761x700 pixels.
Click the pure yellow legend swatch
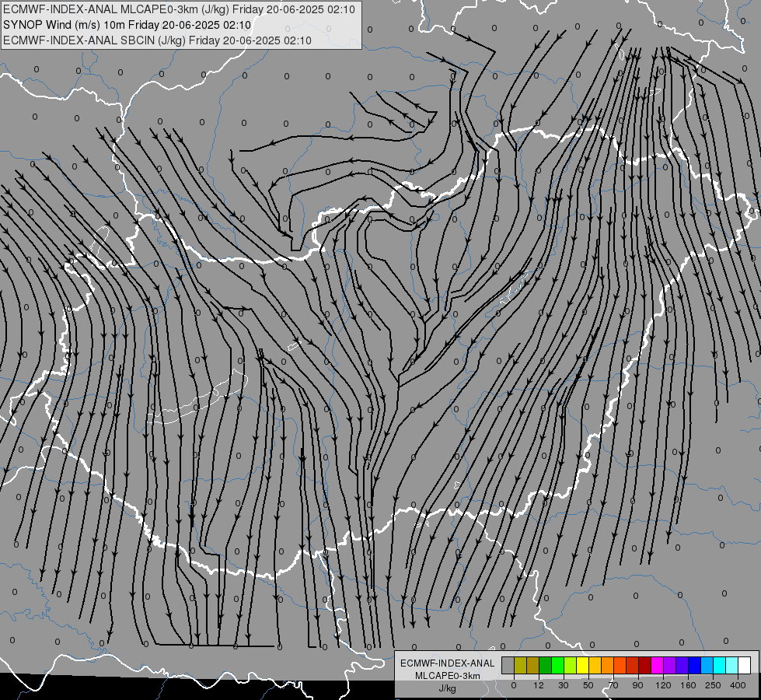pos(582,665)
